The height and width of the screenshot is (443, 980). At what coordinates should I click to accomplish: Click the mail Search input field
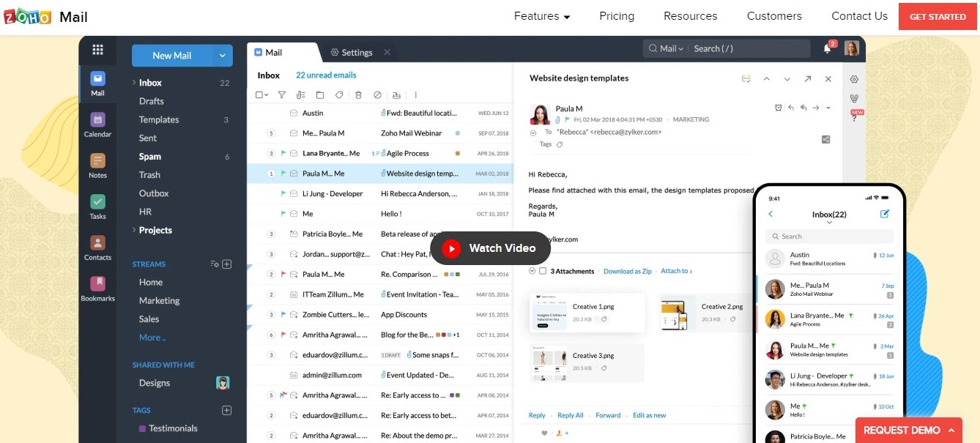(747, 49)
